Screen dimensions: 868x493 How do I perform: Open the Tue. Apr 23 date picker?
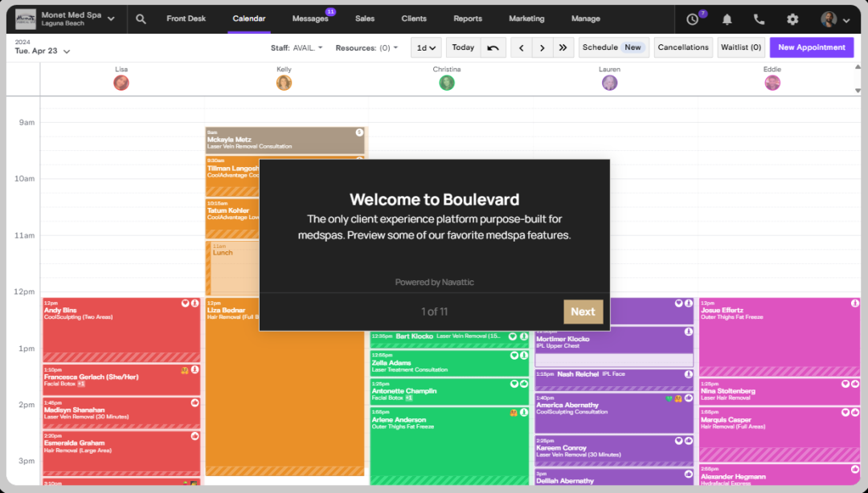coord(43,51)
